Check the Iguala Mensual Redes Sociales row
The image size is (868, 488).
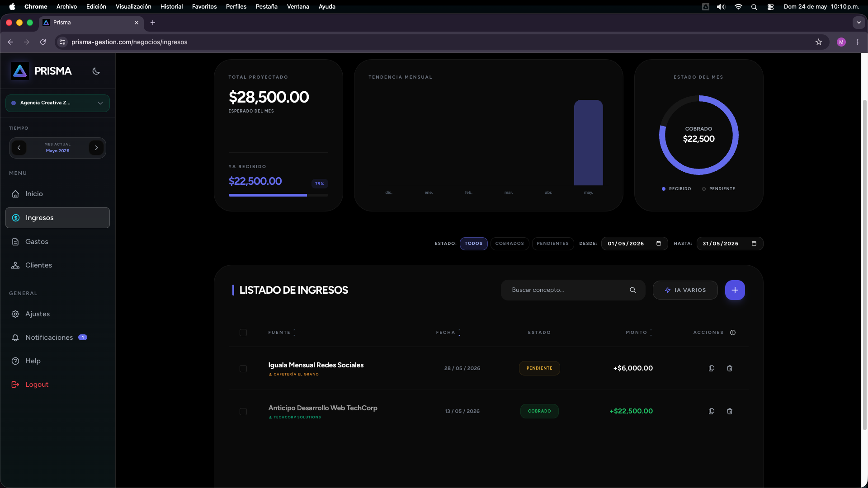(x=243, y=369)
